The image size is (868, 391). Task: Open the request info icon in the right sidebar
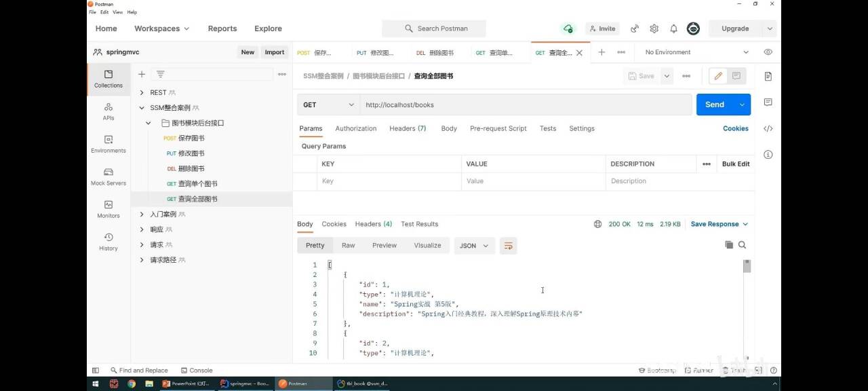pos(768,155)
